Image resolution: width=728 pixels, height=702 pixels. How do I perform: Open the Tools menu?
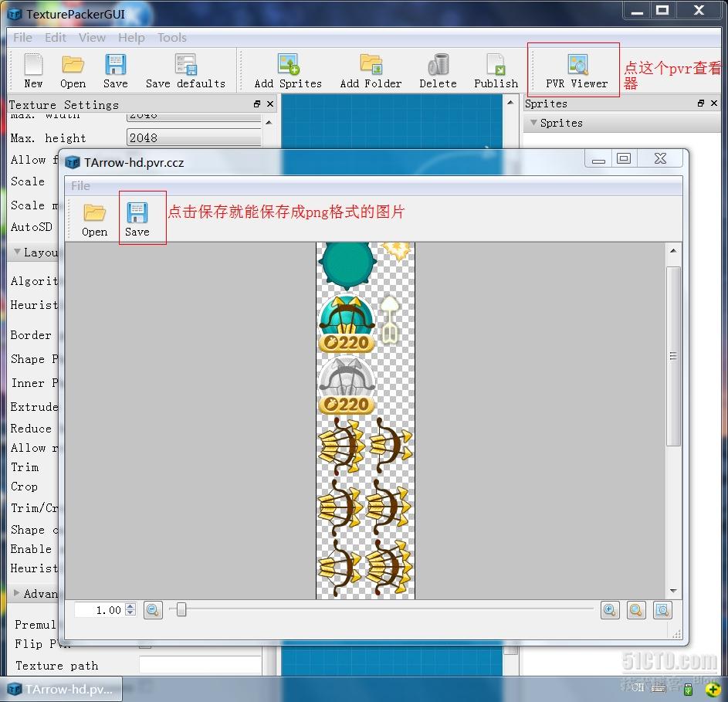click(172, 37)
